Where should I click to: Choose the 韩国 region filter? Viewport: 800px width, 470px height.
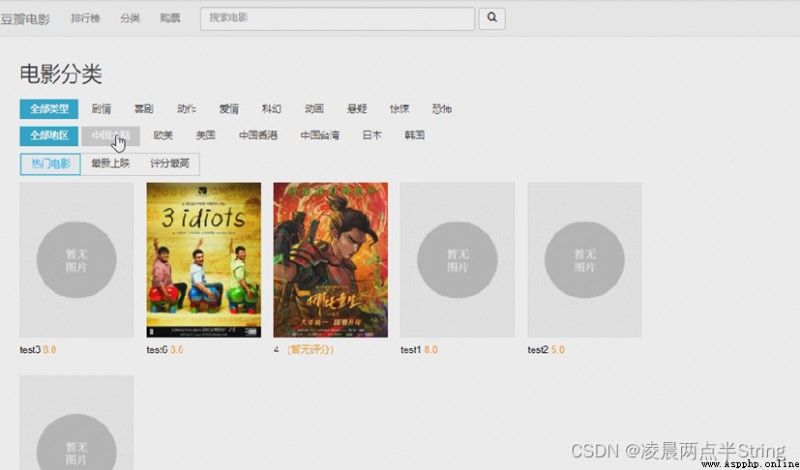coord(415,135)
